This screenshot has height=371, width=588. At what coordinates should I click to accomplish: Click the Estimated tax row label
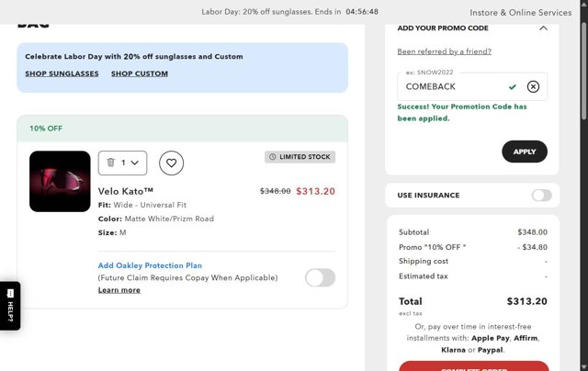(424, 276)
